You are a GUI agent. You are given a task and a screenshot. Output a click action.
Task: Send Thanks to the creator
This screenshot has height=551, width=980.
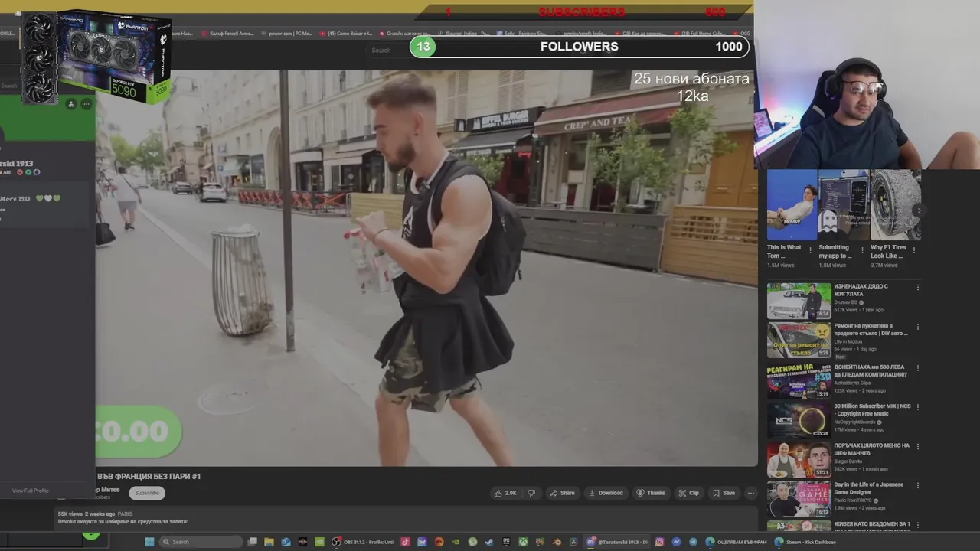[651, 493]
